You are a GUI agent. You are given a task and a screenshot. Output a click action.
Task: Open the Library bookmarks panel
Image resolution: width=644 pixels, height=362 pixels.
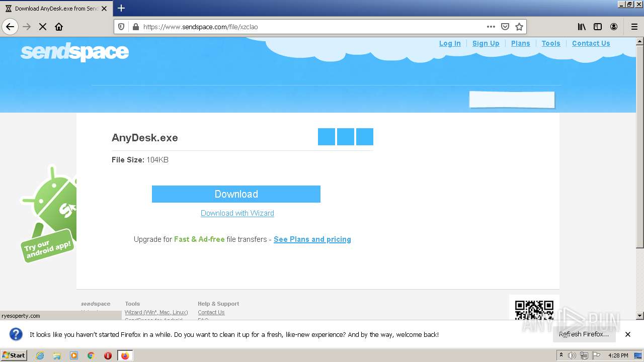582,27
